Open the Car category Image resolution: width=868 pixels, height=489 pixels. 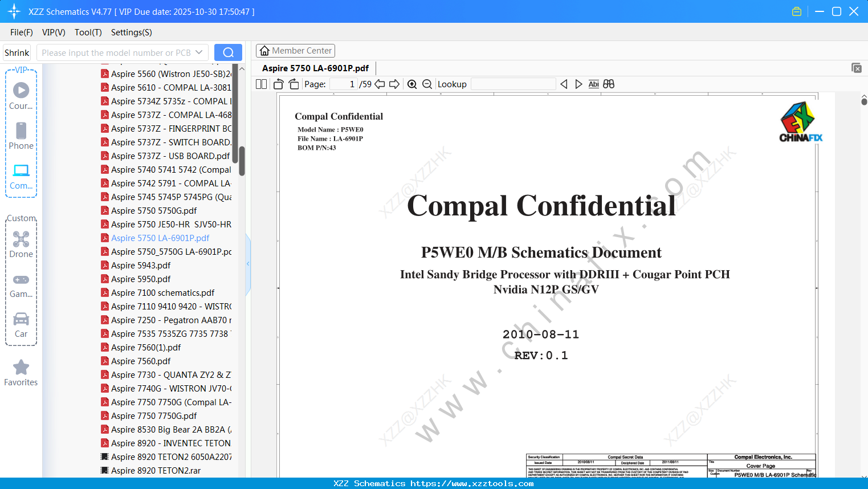click(x=21, y=325)
